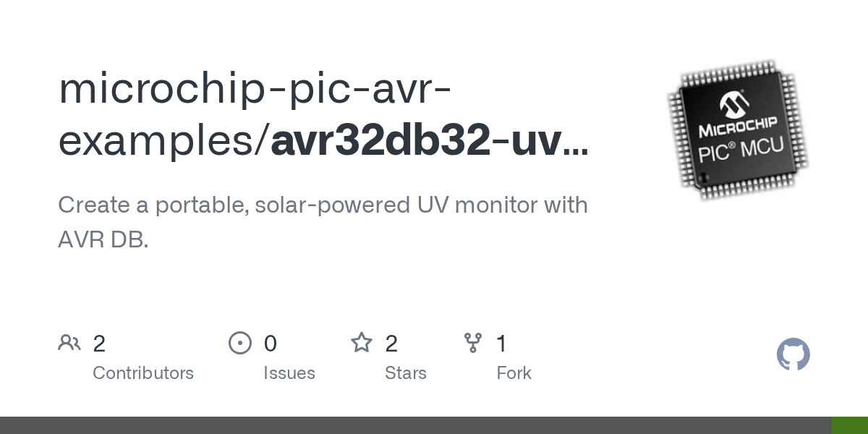This screenshot has width=868, height=434.
Task: Click the star icon above Stars
Action: [361, 343]
